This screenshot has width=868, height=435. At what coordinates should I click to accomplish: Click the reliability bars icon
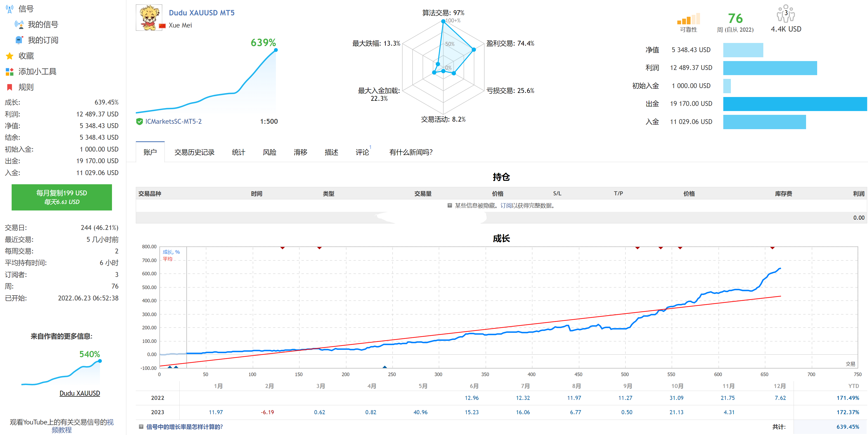[x=688, y=19]
